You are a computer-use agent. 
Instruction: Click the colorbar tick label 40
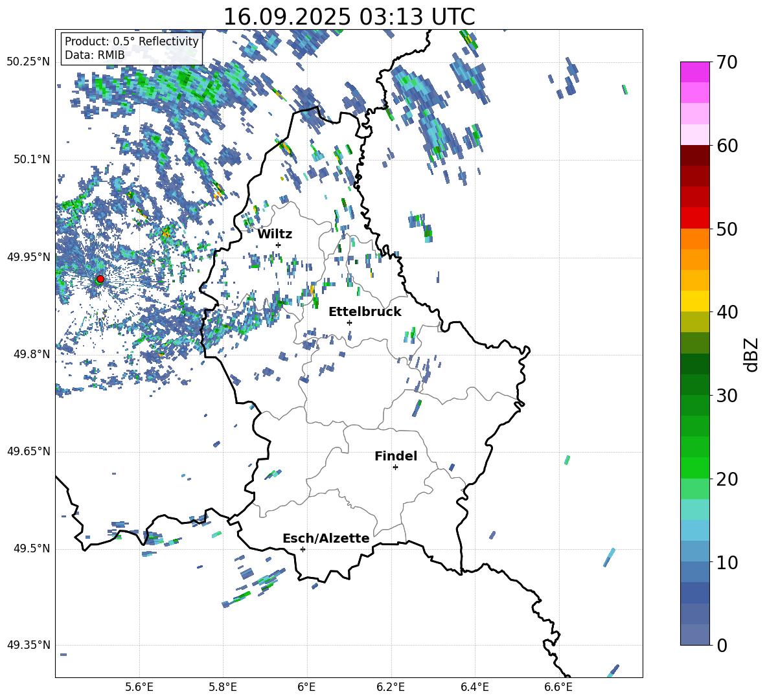tap(727, 312)
